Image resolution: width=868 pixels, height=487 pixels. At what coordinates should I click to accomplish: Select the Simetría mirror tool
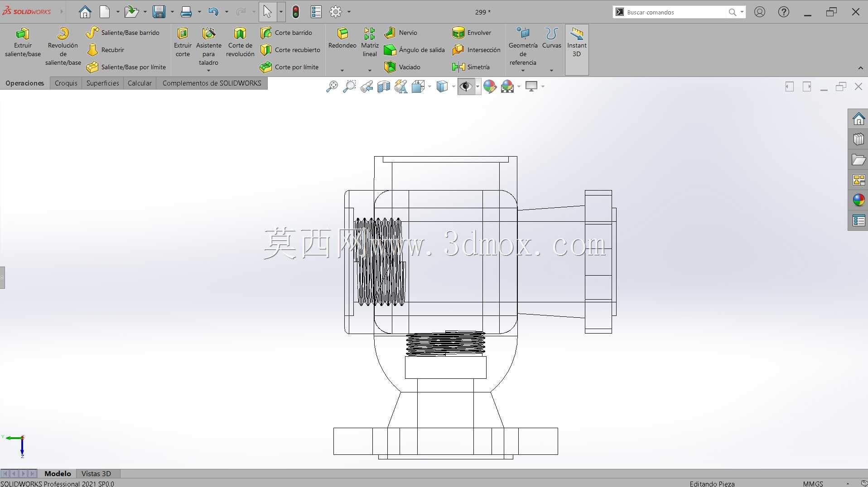pos(471,67)
